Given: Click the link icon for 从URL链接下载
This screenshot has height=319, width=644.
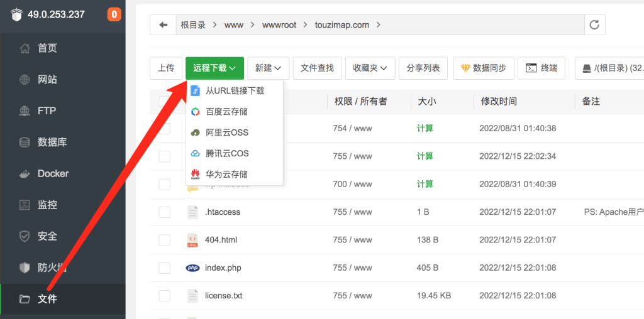Looking at the screenshot, I should point(196,90).
